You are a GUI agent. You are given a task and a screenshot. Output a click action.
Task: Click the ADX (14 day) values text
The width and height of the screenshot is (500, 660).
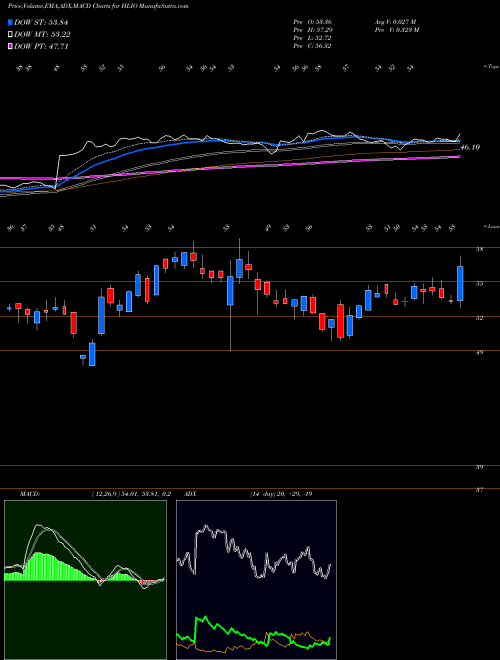[281, 494]
